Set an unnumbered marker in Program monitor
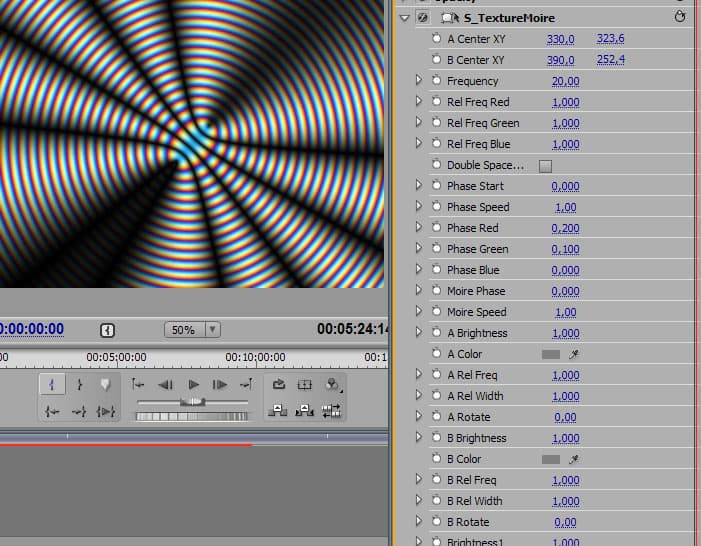 106,385
